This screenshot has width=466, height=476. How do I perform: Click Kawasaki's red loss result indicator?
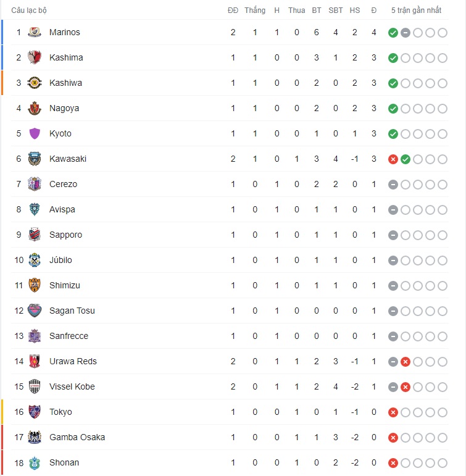click(x=393, y=159)
